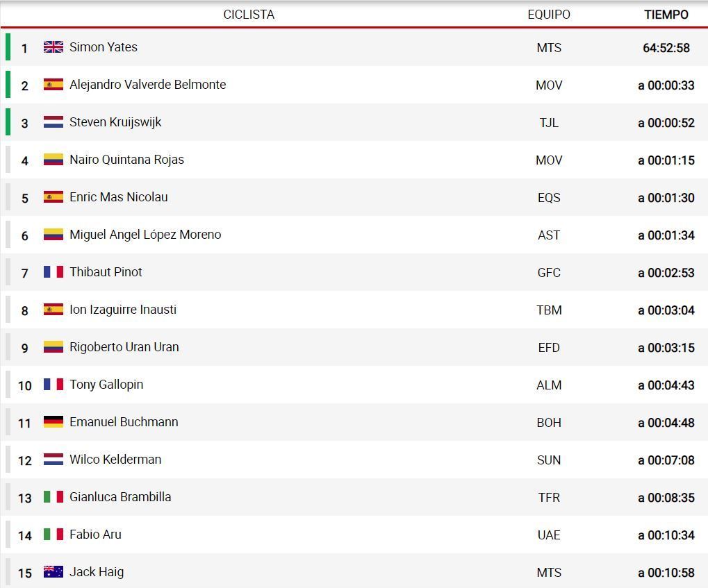The width and height of the screenshot is (708, 588).
Task: Click the German flag beside Emanuel Buchmann
Action: click(x=53, y=421)
